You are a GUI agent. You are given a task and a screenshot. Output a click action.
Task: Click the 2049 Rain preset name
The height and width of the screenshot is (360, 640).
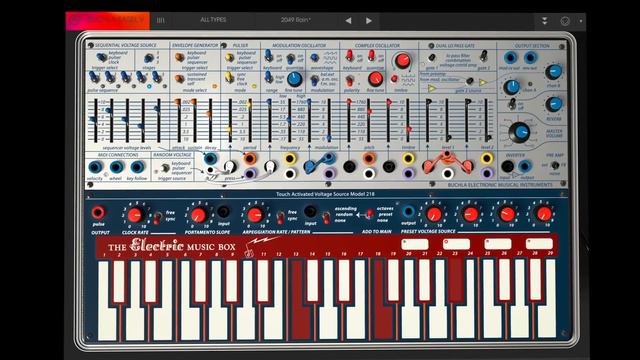coord(296,20)
